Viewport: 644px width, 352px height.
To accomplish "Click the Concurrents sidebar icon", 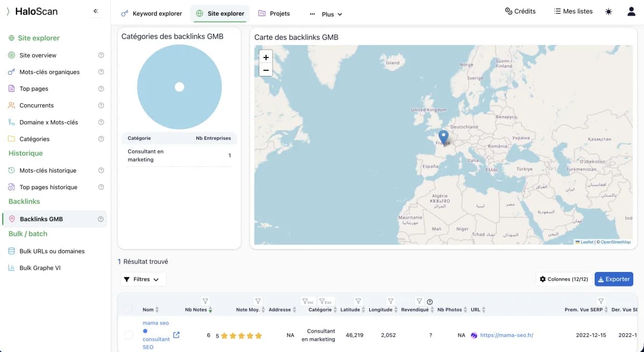I will (11, 105).
